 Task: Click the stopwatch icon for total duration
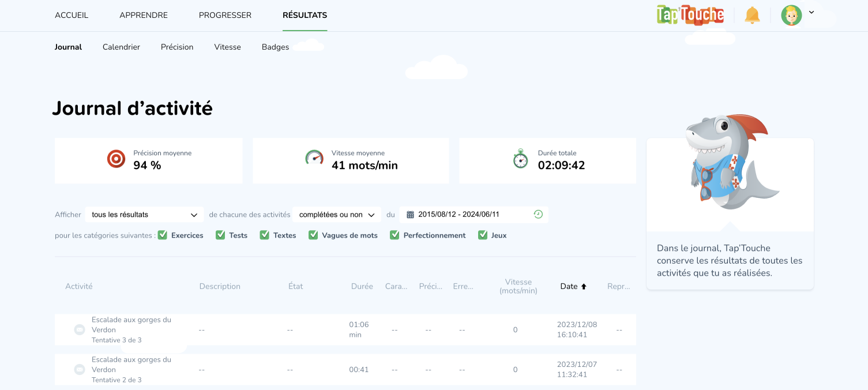(x=520, y=159)
